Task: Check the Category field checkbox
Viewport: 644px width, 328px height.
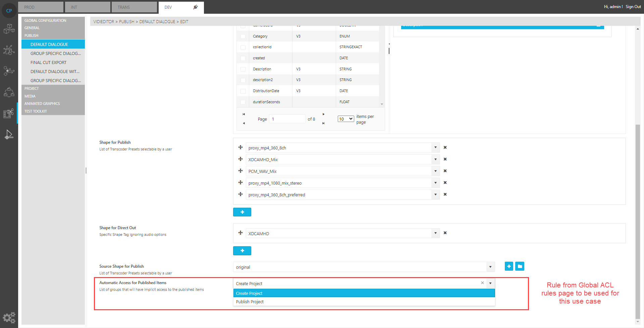Action: 243,37
